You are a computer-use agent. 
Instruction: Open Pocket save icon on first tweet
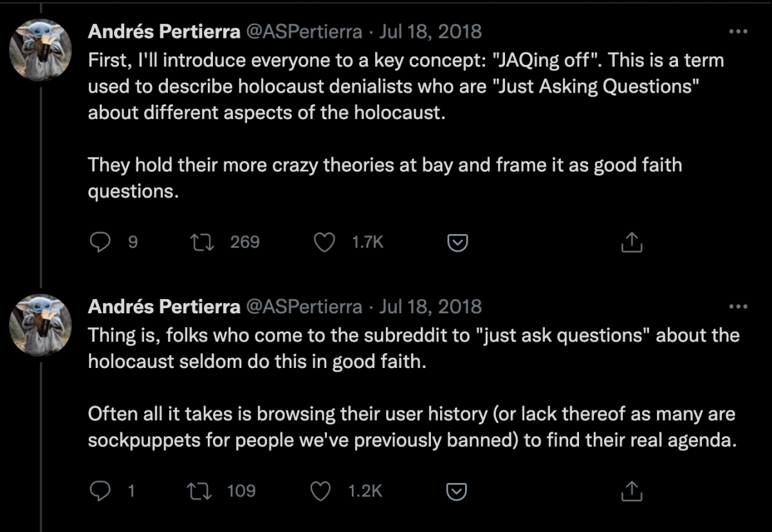pos(456,243)
